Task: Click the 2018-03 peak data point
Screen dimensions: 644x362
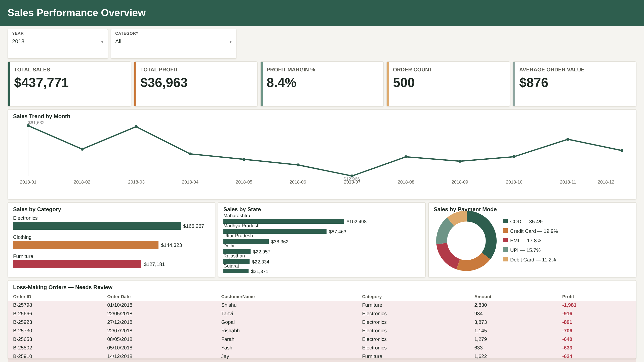Action: coord(136,127)
